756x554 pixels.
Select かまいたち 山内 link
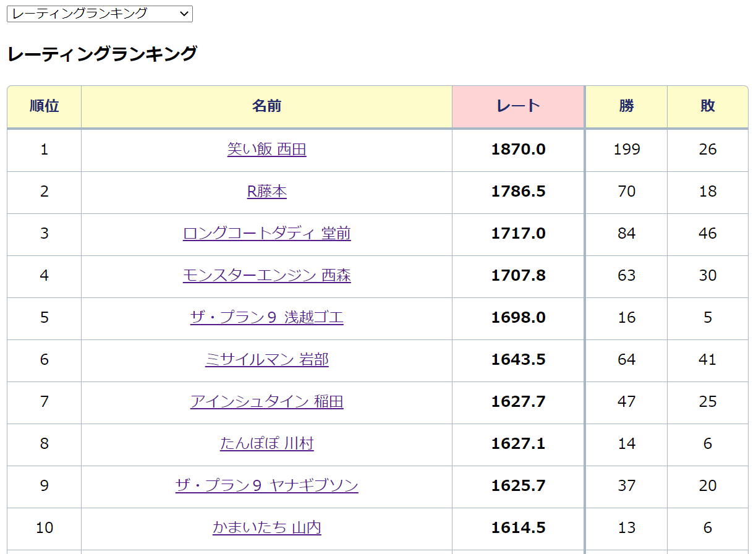(266, 527)
